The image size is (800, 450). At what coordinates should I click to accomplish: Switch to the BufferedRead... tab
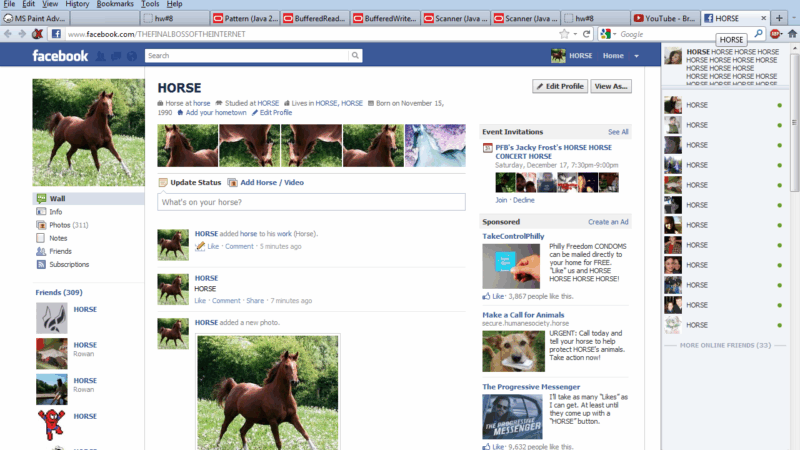click(x=315, y=18)
